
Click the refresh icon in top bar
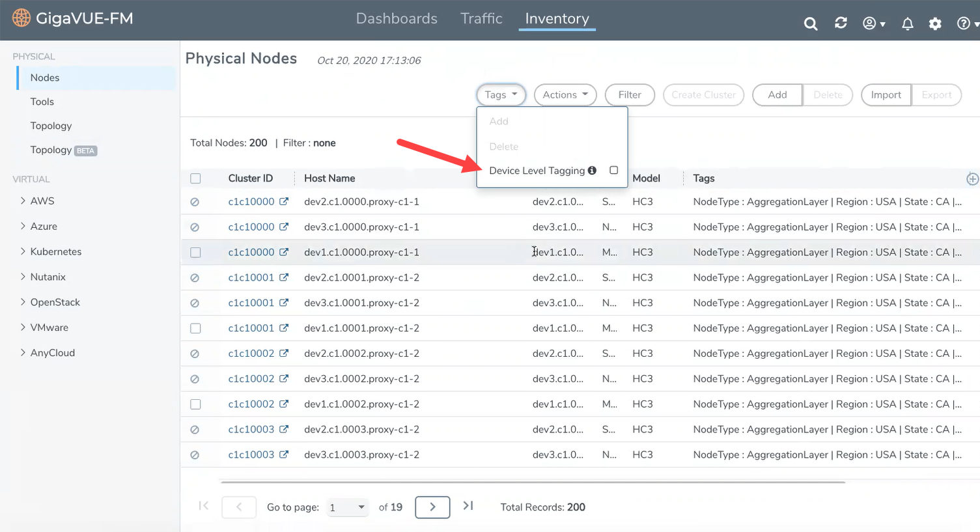click(x=841, y=23)
